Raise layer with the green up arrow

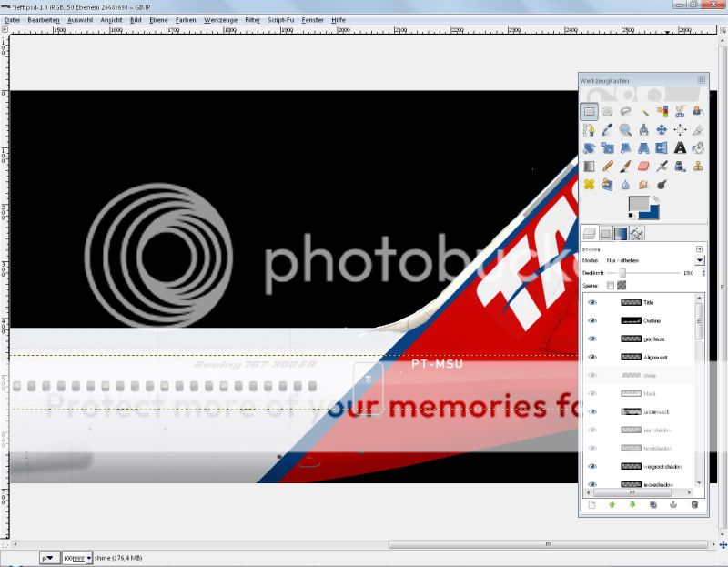point(612,503)
